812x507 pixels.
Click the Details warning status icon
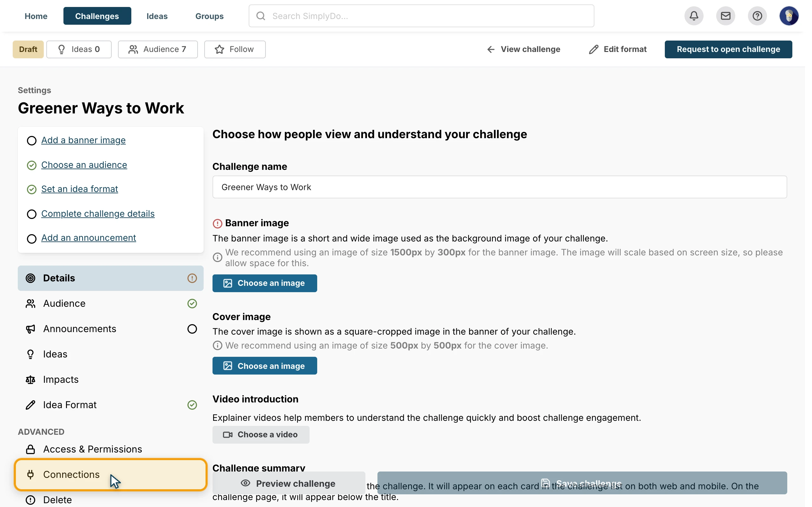point(192,278)
